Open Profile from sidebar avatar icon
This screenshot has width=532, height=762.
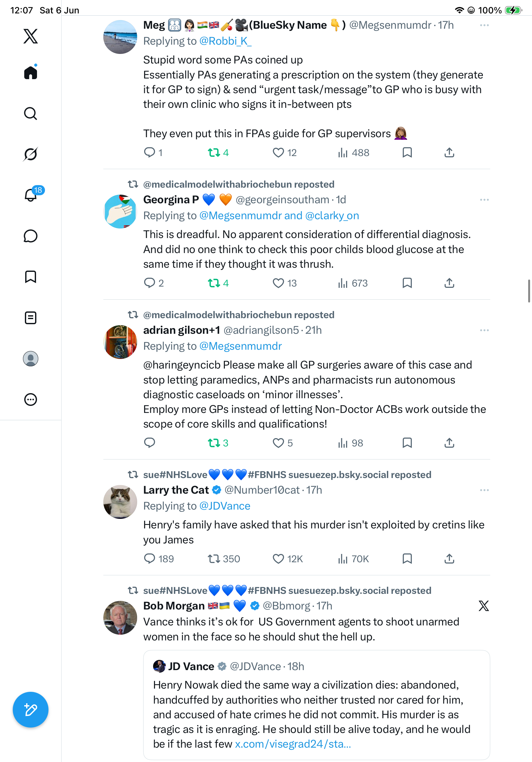(31, 359)
